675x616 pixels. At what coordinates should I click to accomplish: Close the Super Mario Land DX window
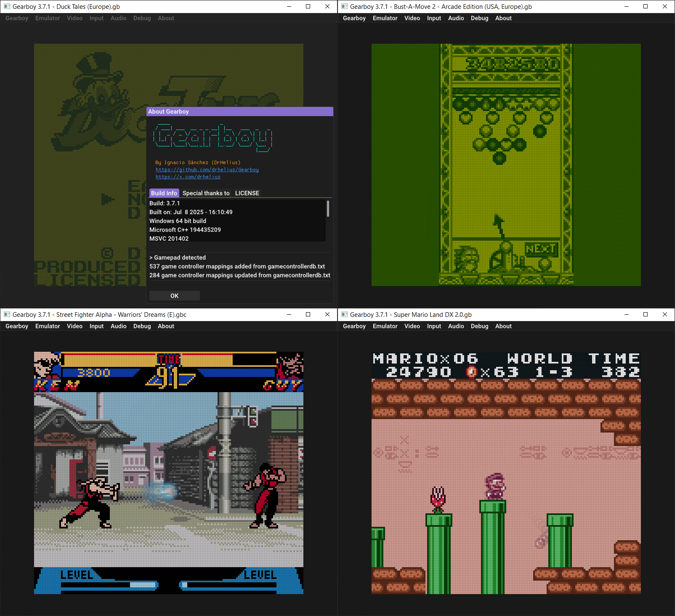665,315
